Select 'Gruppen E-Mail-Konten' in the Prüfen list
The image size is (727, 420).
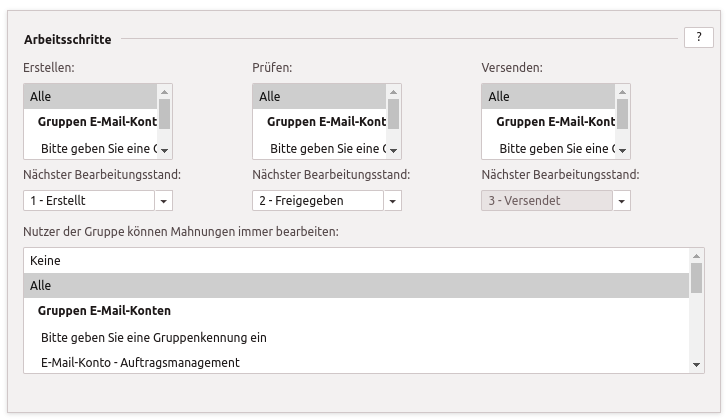click(320, 122)
